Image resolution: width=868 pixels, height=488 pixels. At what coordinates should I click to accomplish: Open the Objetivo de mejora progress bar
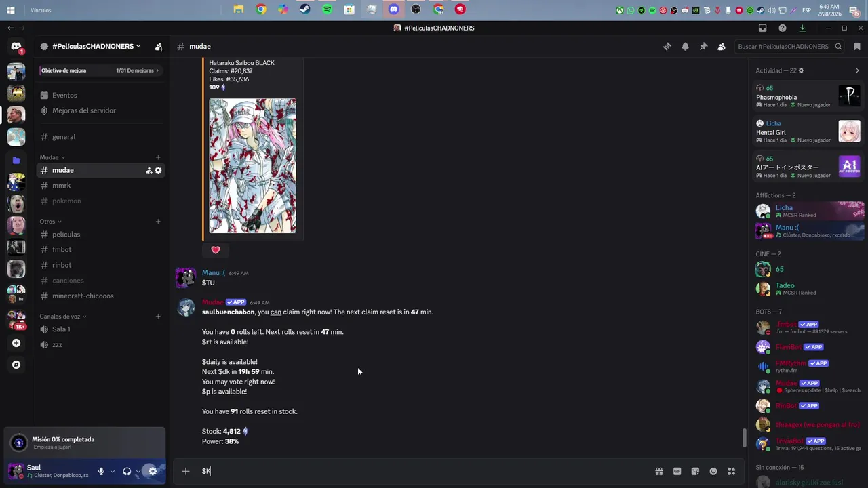point(100,70)
